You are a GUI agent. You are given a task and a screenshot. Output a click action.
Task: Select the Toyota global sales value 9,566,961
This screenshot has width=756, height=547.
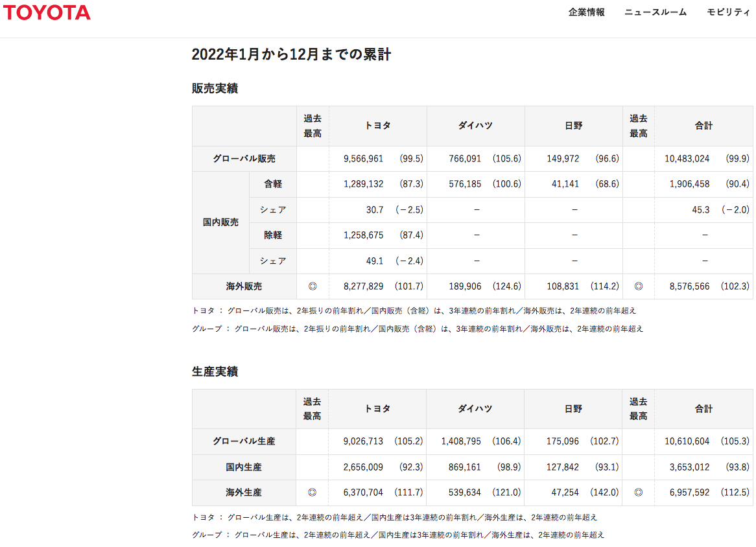[363, 159]
